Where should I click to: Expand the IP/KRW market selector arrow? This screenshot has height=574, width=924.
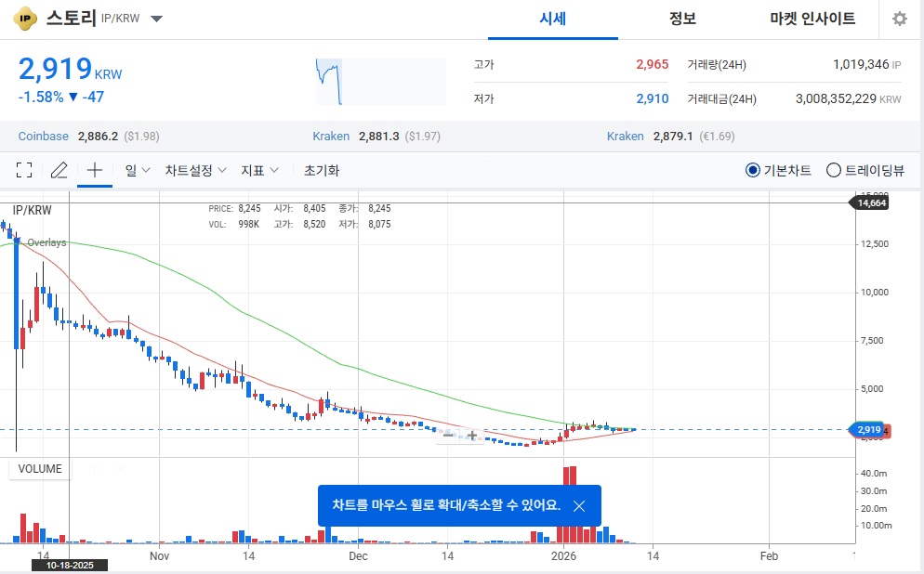tap(156, 20)
